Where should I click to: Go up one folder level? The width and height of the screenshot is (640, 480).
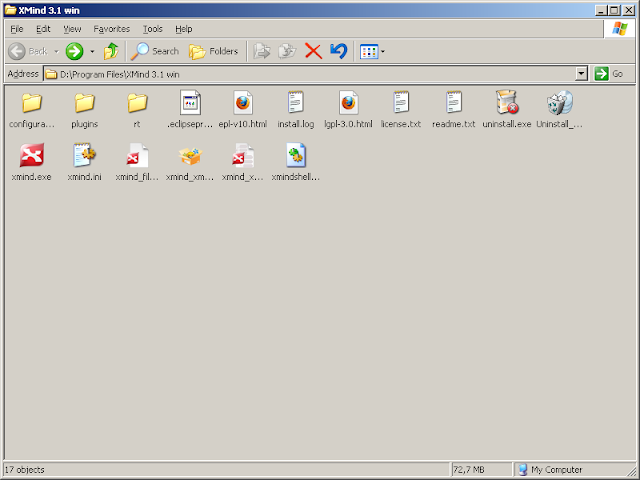[x=111, y=51]
